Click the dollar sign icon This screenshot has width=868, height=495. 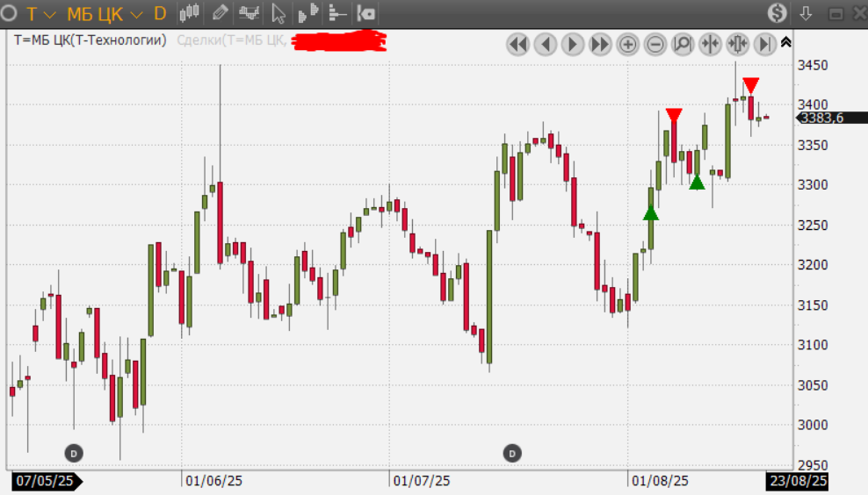(777, 13)
